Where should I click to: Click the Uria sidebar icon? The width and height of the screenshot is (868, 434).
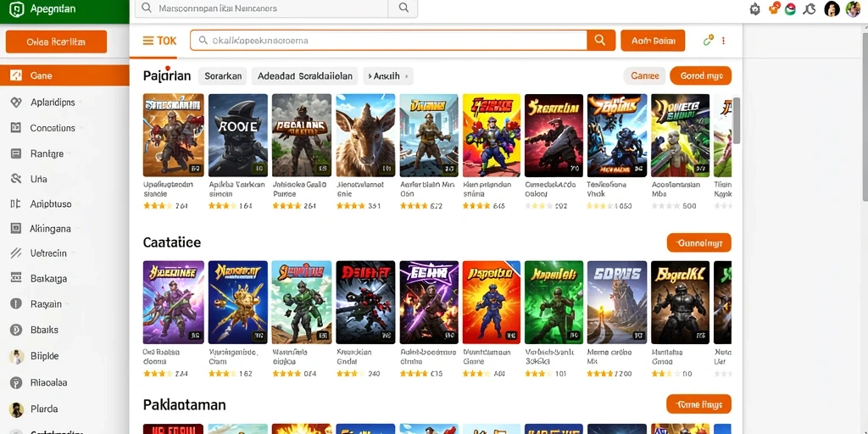click(x=16, y=179)
